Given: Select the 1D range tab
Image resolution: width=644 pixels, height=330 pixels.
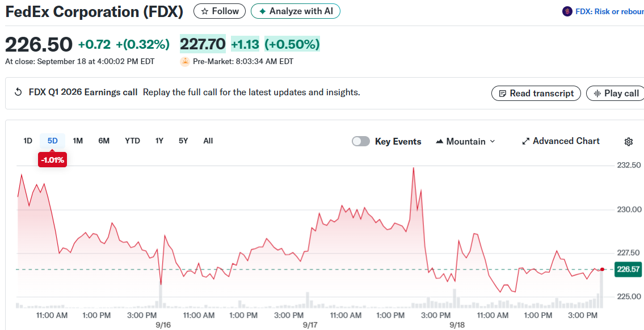Looking at the screenshot, I should 27,141.
